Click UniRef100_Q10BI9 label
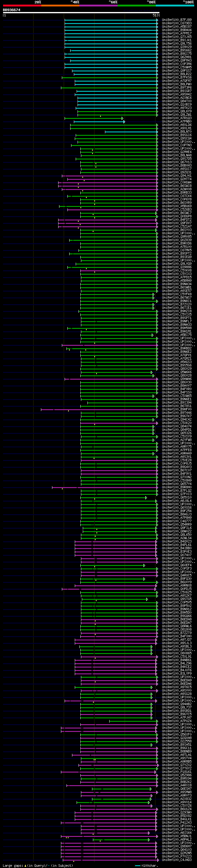 point(177,104)
